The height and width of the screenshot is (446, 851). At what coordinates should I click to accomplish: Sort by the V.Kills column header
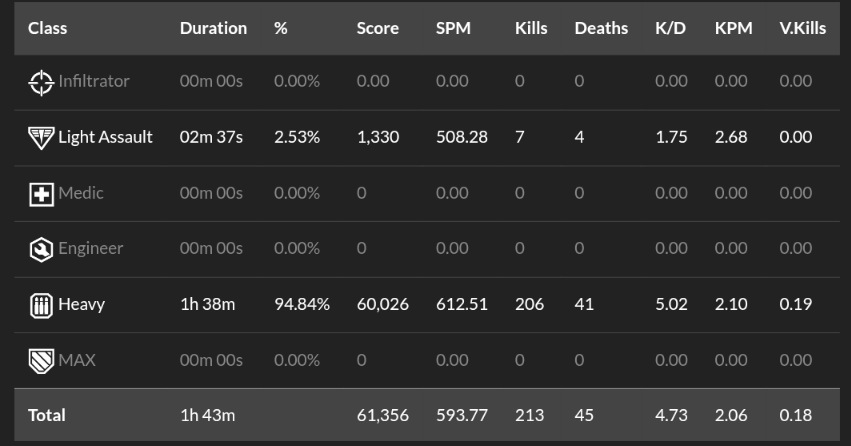[x=803, y=28]
